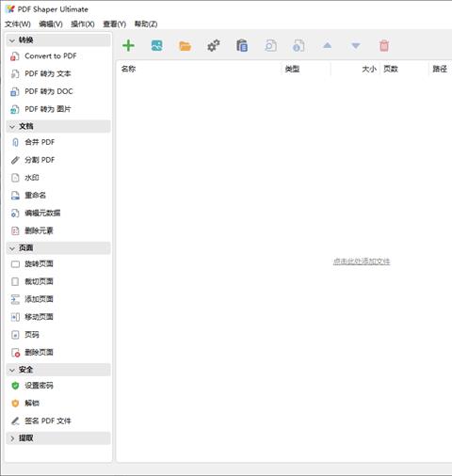Click the 水印 watermark icon
The height and width of the screenshot is (476, 452).
point(15,178)
